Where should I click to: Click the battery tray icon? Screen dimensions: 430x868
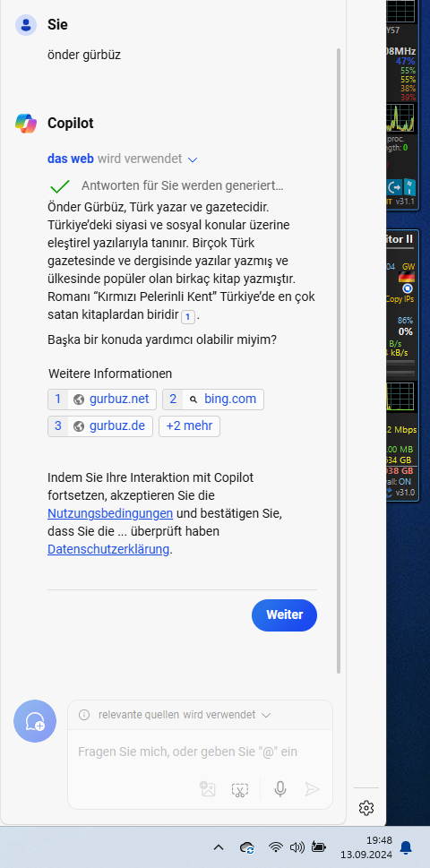click(x=319, y=847)
